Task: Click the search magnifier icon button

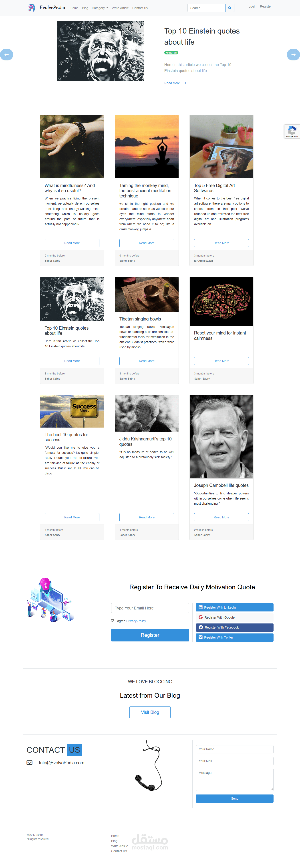Action: [230, 8]
